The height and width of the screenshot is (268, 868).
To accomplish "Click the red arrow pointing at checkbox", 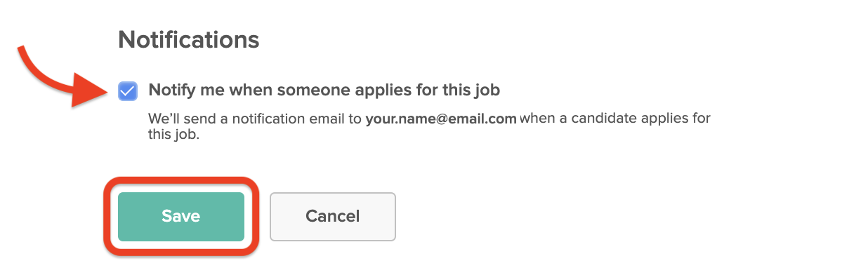I will click(61, 76).
